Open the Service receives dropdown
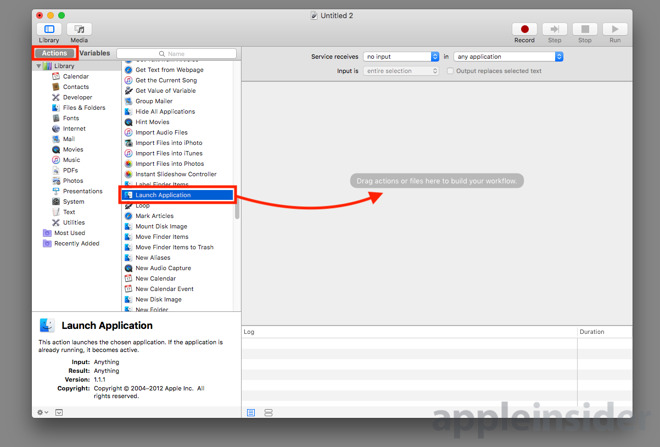Viewport: 660px width, 447px height. (401, 56)
